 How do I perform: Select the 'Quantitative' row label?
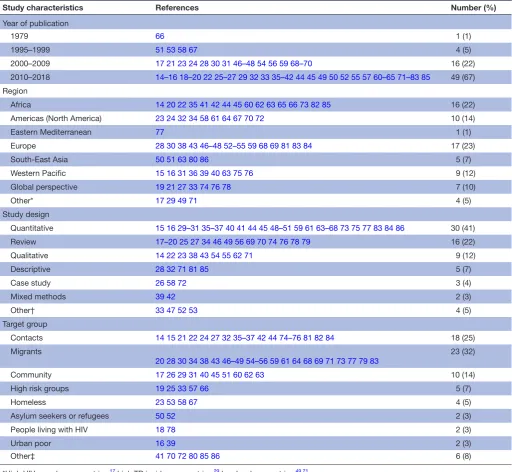click(32, 228)
